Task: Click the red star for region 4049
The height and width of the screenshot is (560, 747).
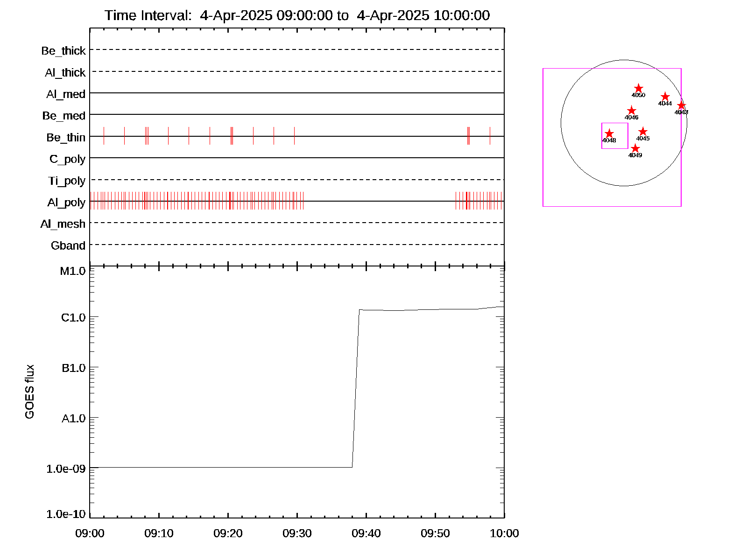Action: 635,148
